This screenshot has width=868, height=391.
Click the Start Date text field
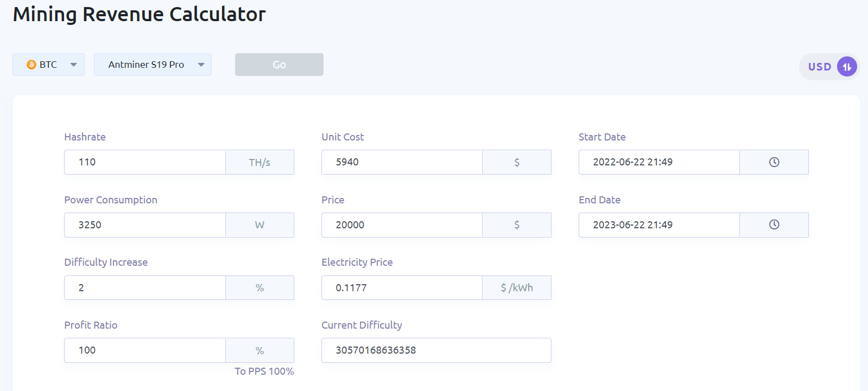click(x=659, y=162)
